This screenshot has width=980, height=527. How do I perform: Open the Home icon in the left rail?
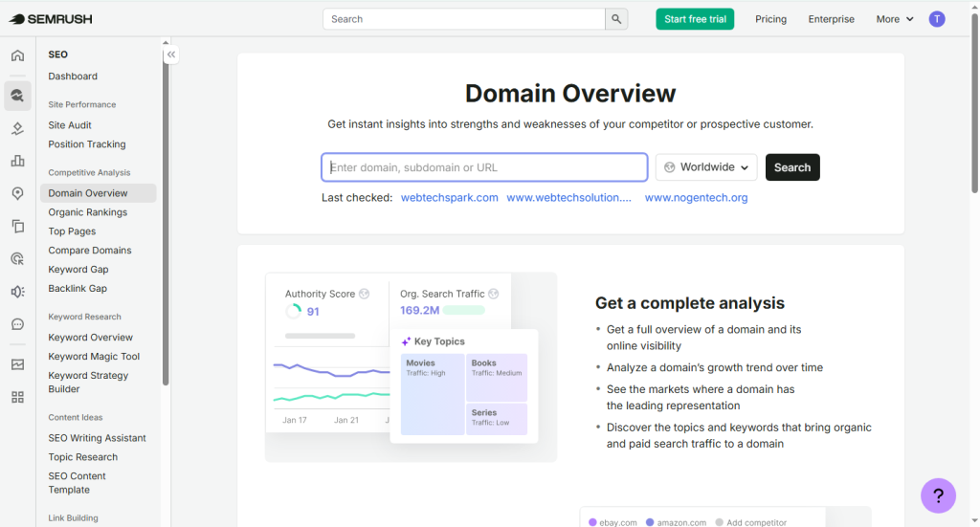point(17,55)
